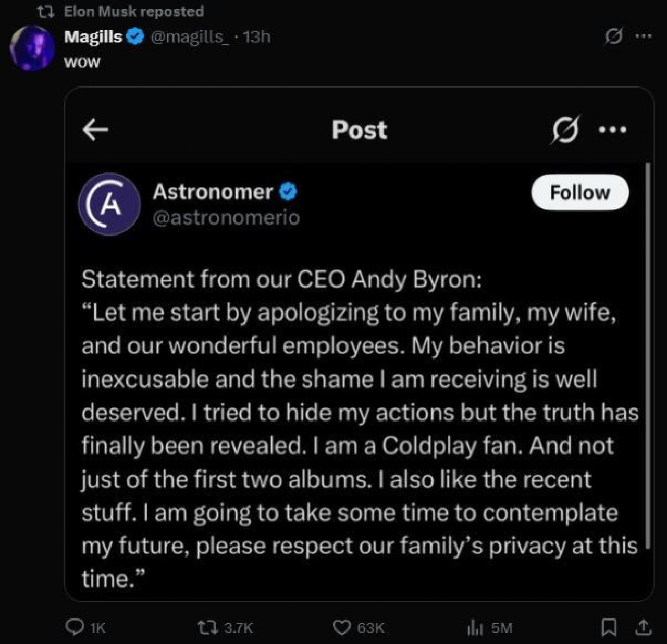Viewport: 667px width, 644px height.
Task: Open Magills' profile avatar
Action: click(32, 46)
